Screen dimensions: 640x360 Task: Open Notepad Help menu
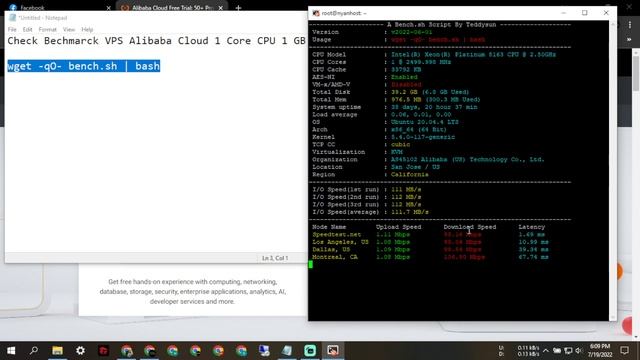click(x=87, y=29)
